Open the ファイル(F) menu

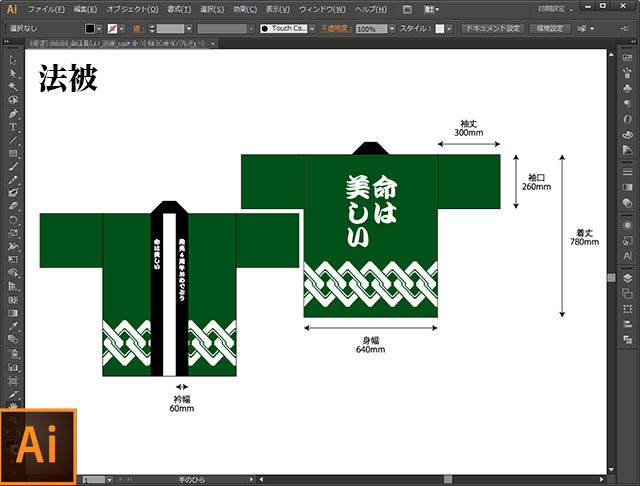tap(46, 8)
